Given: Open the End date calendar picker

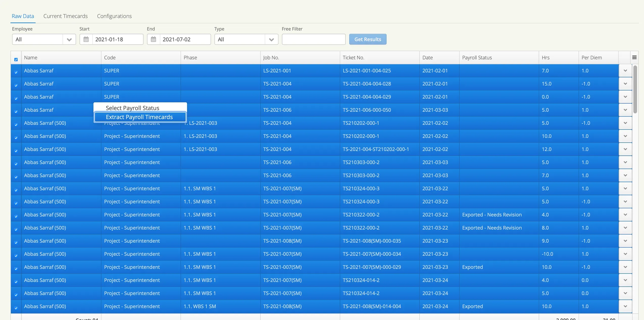Looking at the screenshot, I should point(153,39).
